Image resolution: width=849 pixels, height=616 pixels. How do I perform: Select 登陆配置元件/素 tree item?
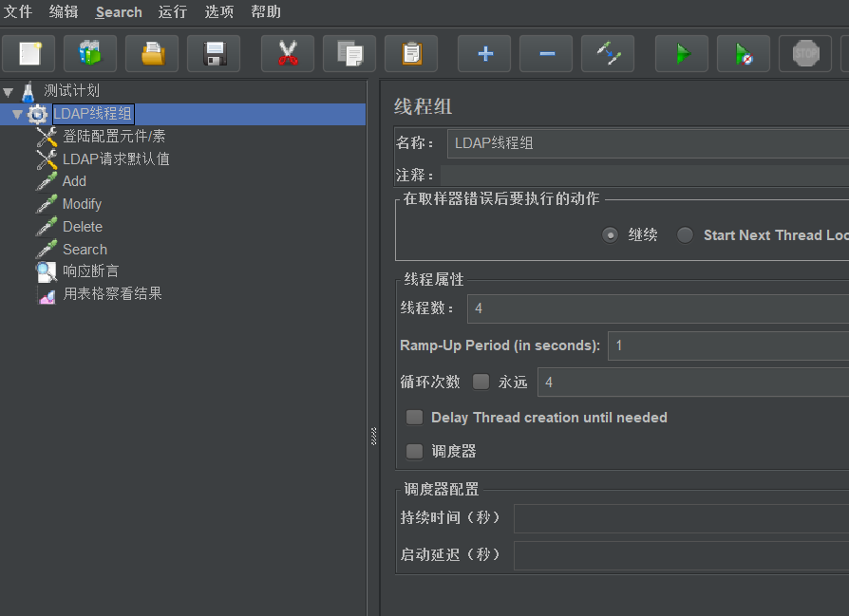[114, 137]
